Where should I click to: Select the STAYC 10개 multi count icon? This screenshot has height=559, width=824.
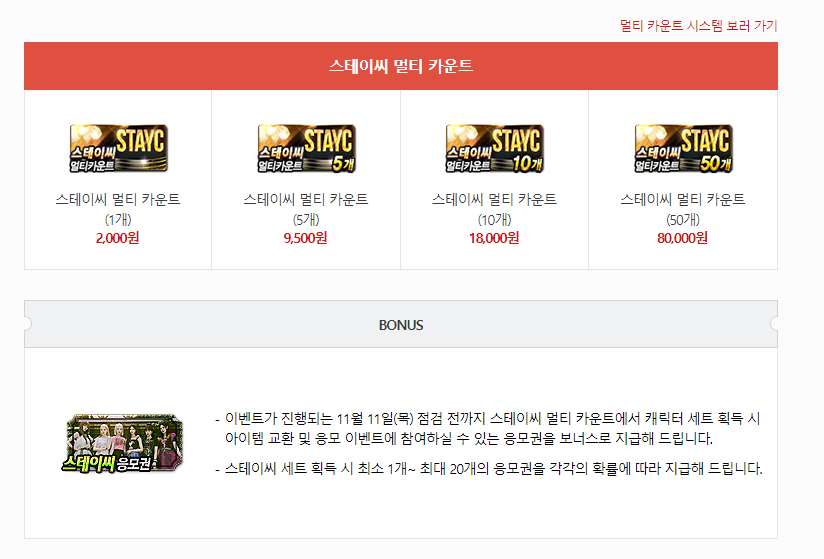point(495,149)
